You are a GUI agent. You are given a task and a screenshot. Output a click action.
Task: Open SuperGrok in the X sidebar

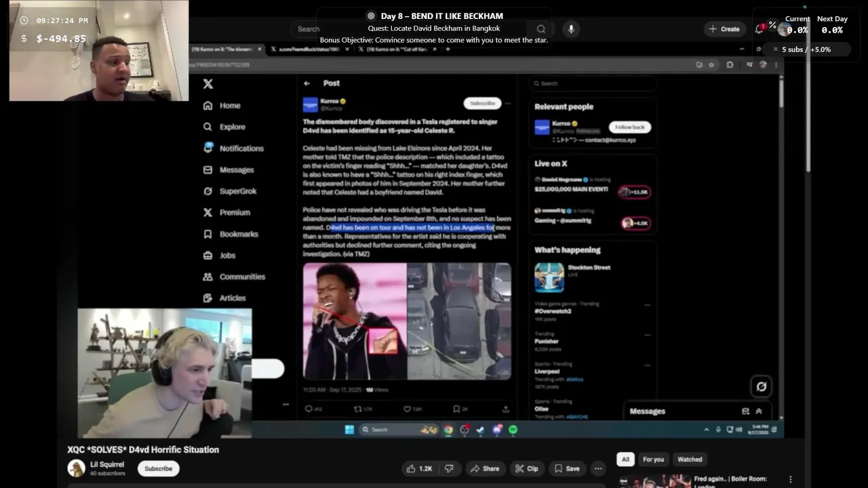click(230, 191)
